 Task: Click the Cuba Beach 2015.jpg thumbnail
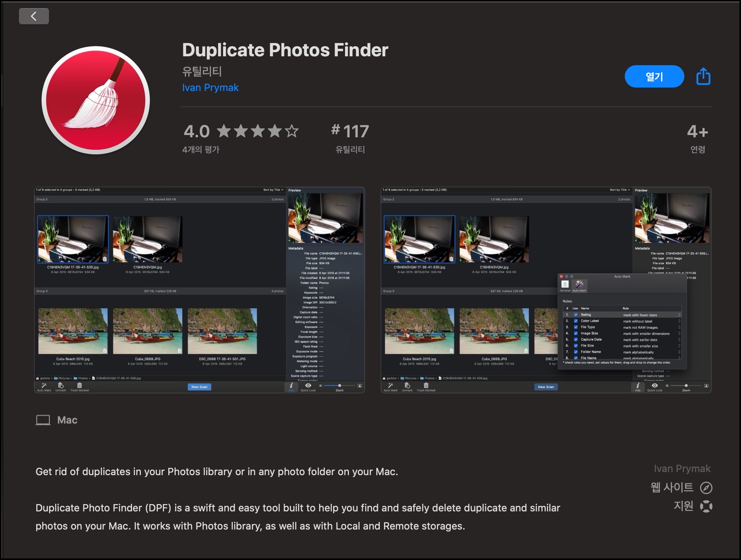[73, 331]
